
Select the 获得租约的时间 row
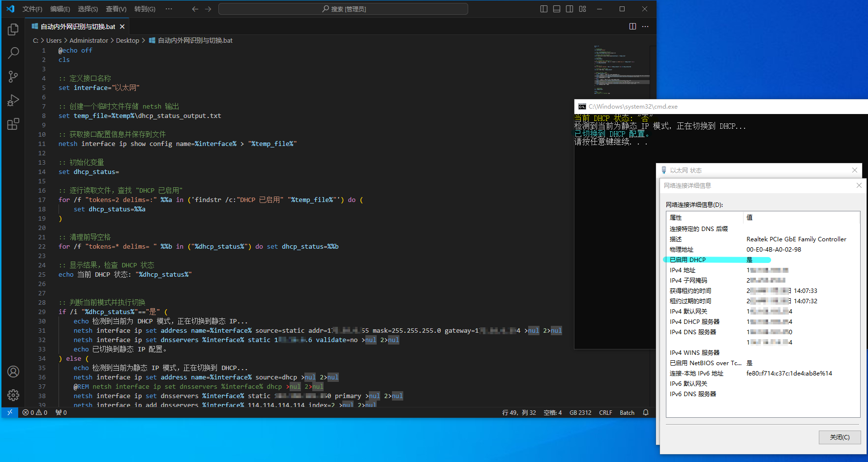(x=763, y=290)
